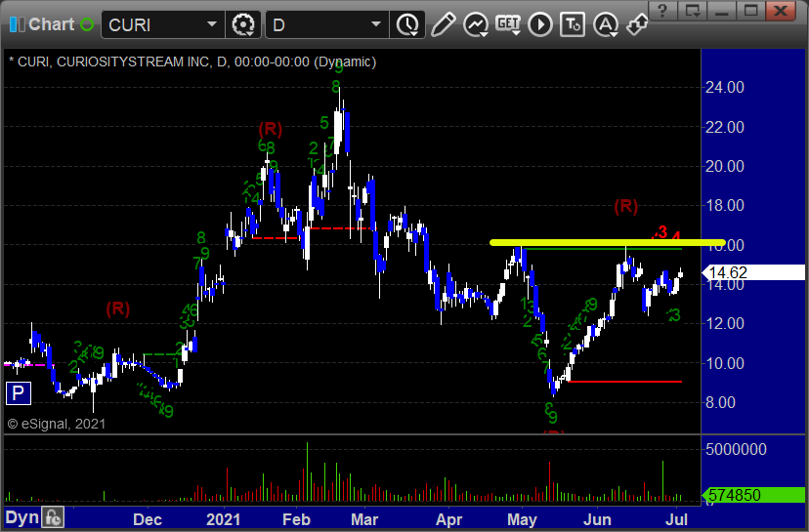
Task: Open the window options menu button
Action: pyautogui.click(x=692, y=11)
